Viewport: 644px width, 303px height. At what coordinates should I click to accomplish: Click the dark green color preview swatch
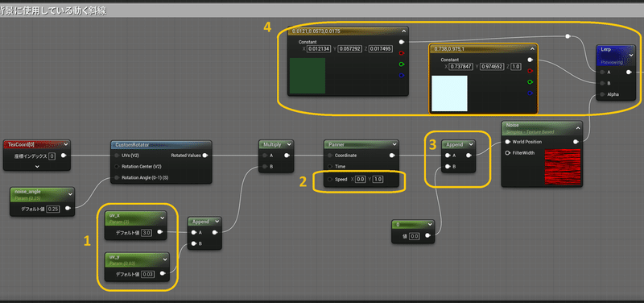(308, 76)
